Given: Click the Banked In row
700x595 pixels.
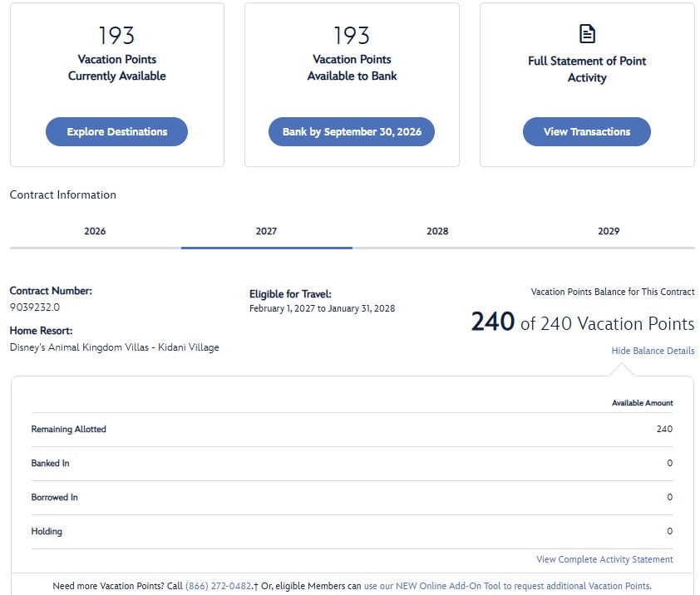Looking at the screenshot, I should (352, 463).
